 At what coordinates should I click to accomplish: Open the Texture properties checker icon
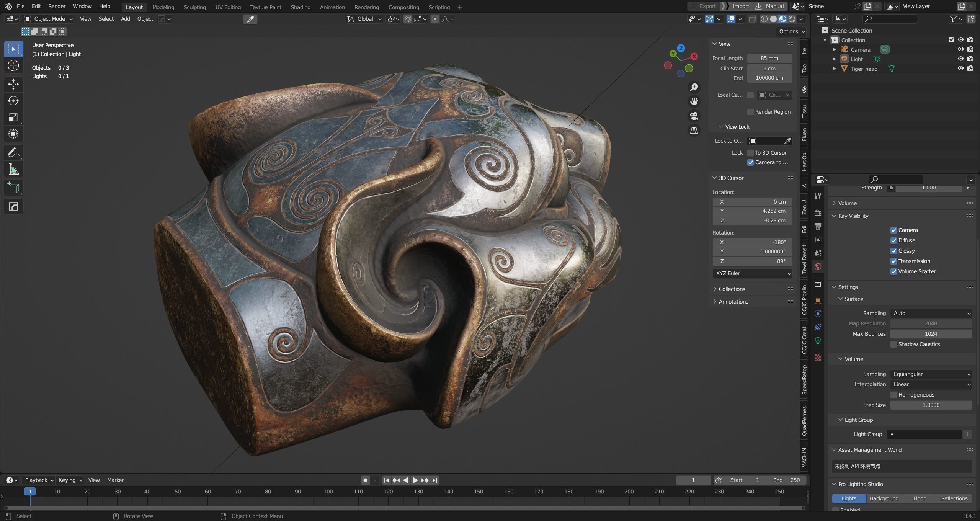click(818, 357)
